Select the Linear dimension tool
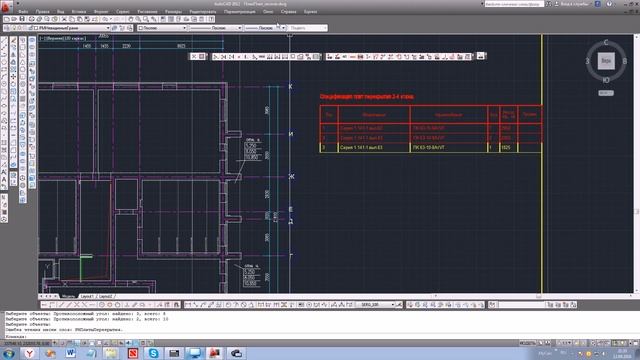The width and height of the screenshot is (640, 360). click(188, 305)
